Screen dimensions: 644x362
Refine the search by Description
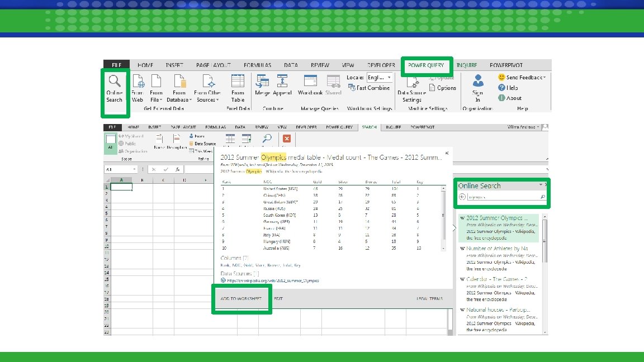pyautogui.click(x=177, y=141)
